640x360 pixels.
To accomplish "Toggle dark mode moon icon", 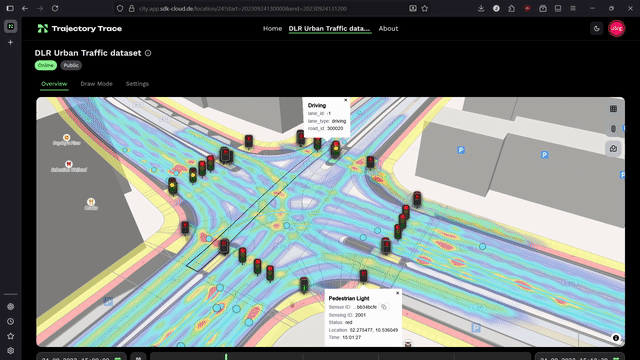I will coord(597,29).
